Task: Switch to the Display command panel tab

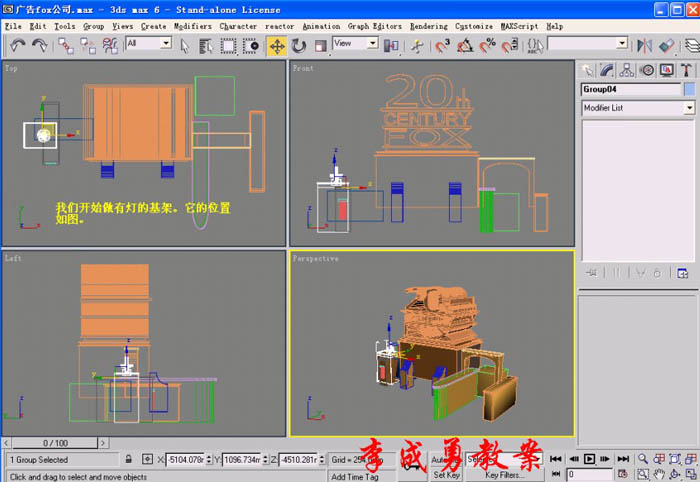Action: click(667, 70)
